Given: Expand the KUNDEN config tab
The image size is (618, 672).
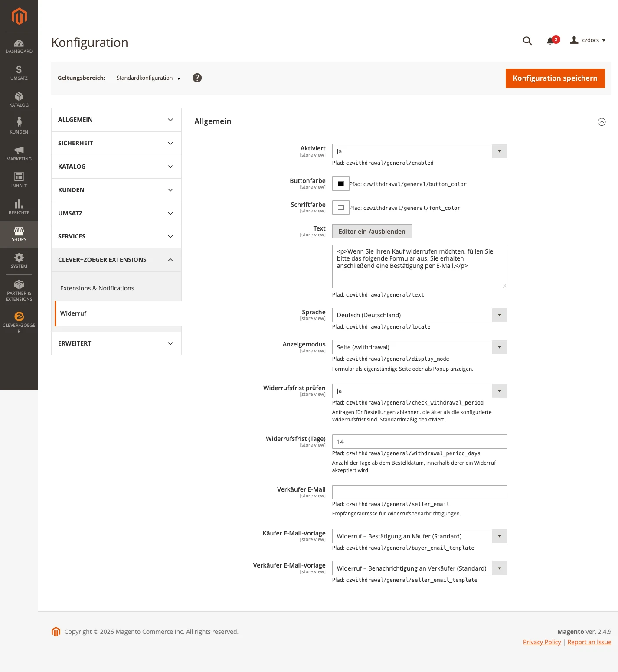Looking at the screenshot, I should [116, 190].
